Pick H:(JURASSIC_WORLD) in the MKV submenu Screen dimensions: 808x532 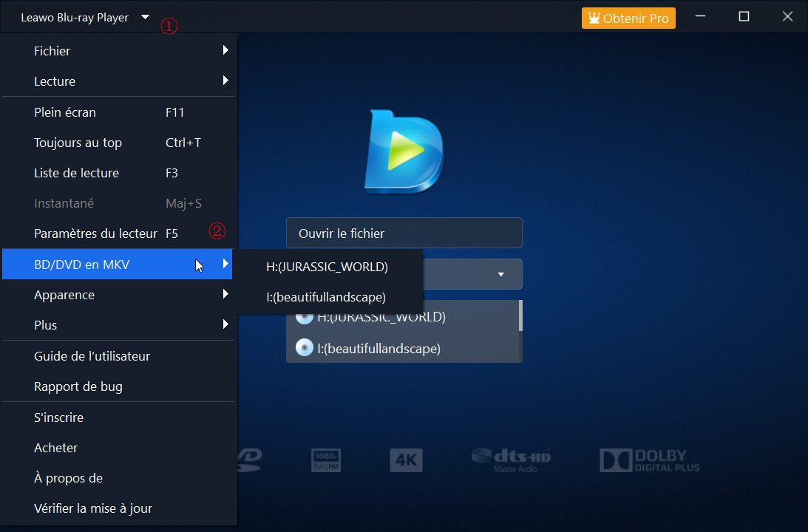[330, 267]
